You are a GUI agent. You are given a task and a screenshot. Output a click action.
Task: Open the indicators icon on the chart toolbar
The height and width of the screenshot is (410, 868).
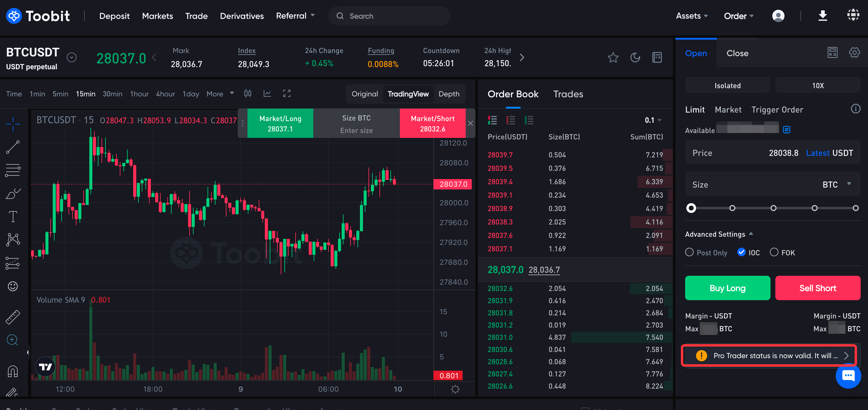click(267, 93)
